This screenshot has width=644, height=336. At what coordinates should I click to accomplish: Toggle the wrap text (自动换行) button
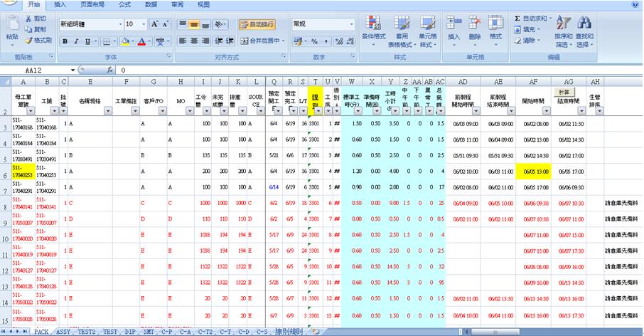coord(257,24)
